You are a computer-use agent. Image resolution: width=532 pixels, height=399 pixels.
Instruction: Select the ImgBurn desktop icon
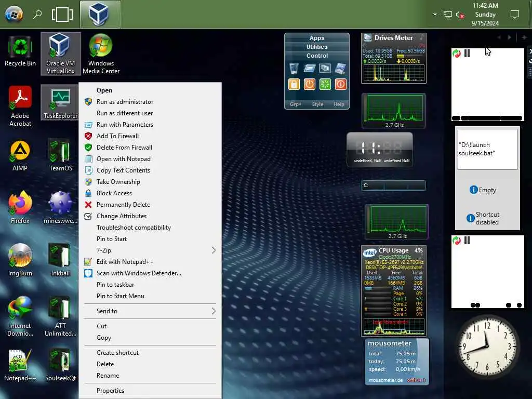(20, 260)
